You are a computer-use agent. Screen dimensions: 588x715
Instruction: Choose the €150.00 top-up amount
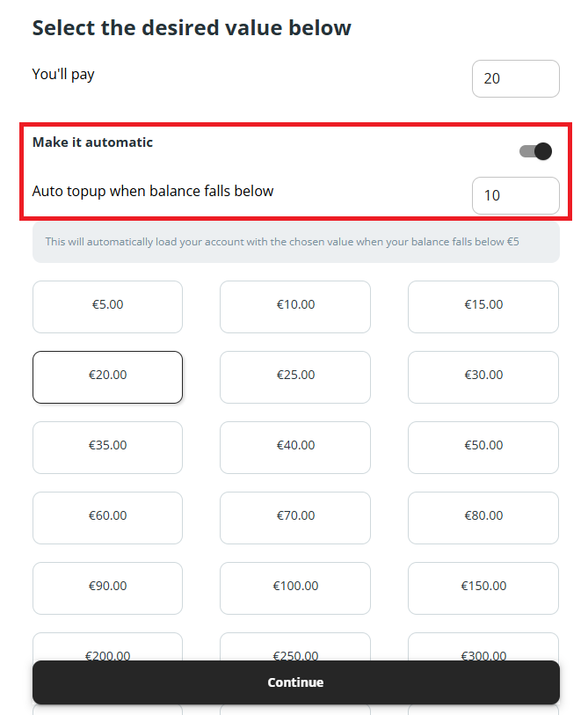pyautogui.click(x=483, y=587)
